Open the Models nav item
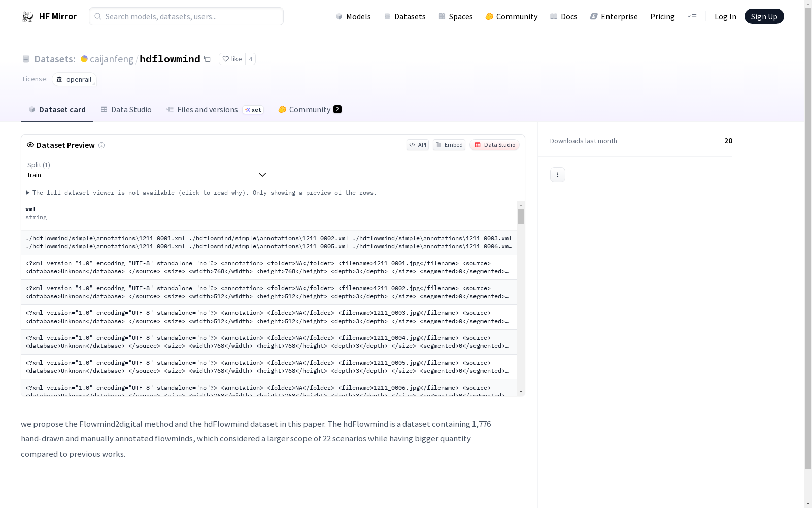812x508 pixels. [x=353, y=16]
